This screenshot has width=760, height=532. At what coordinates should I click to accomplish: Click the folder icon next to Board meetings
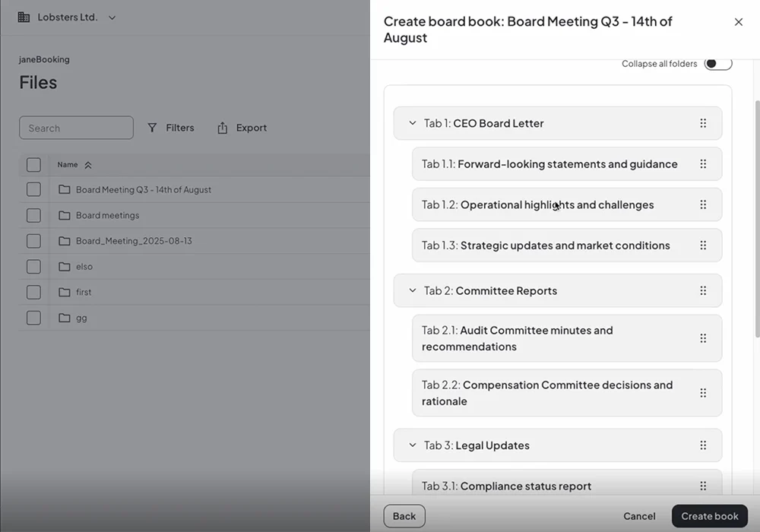point(64,215)
